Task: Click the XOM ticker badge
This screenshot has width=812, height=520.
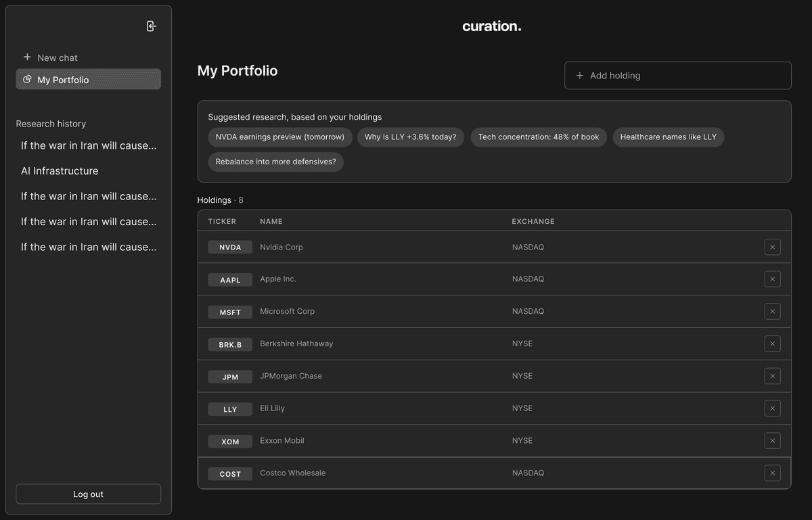Action: [x=230, y=442]
